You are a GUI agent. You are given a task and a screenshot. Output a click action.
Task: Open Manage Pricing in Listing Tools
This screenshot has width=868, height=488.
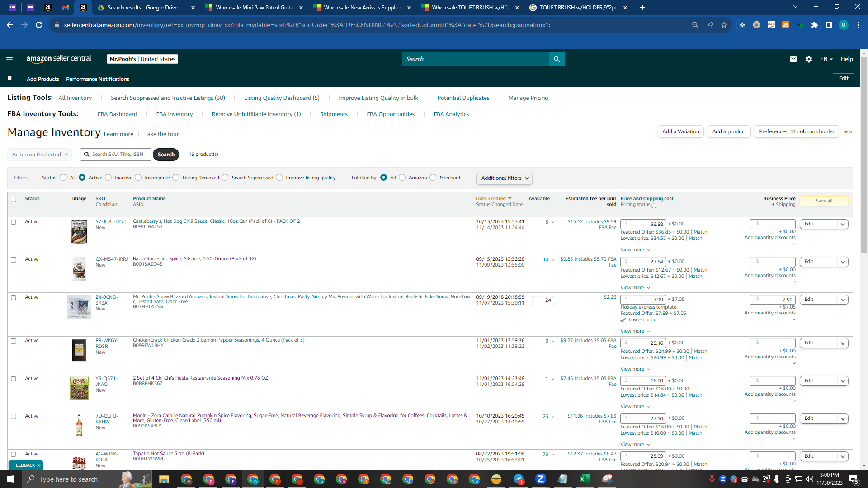tap(528, 98)
